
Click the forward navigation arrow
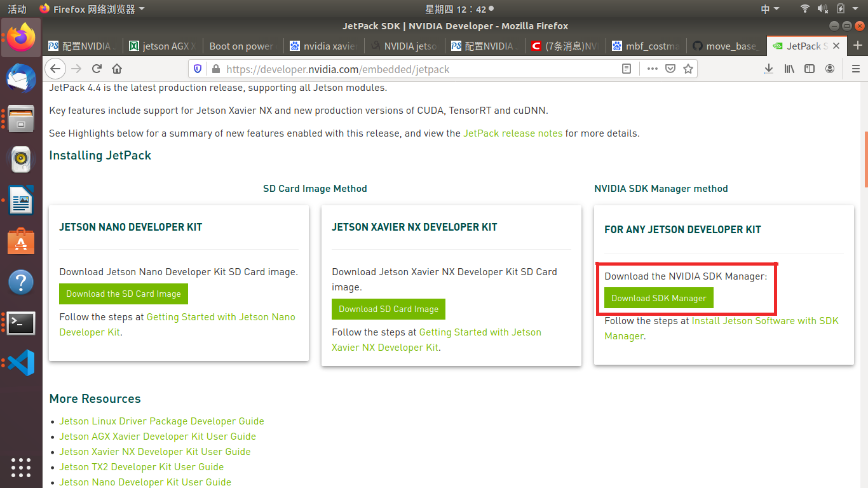77,69
